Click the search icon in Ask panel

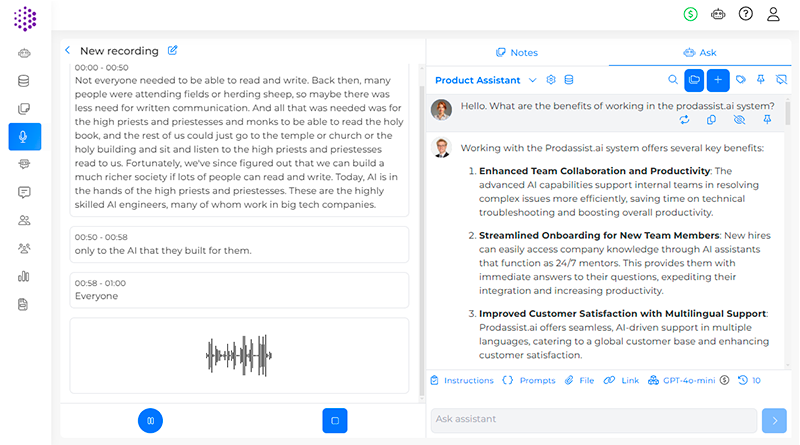673,80
